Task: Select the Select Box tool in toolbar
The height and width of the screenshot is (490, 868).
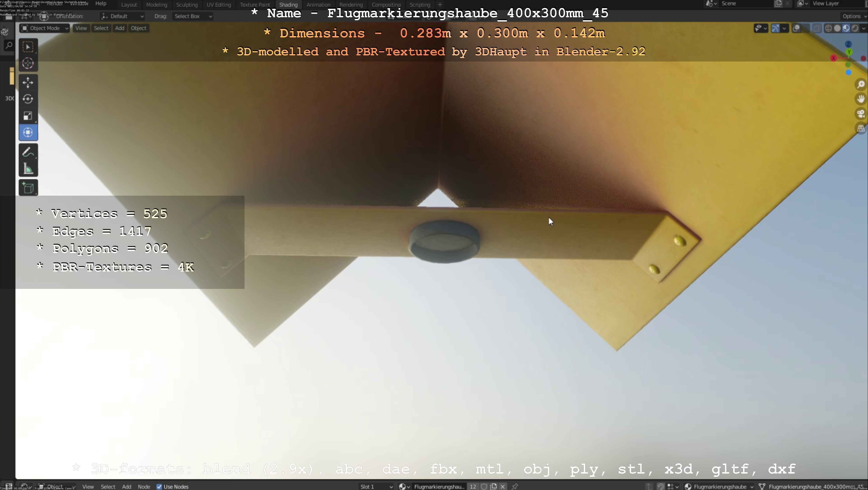Action: click(x=28, y=46)
